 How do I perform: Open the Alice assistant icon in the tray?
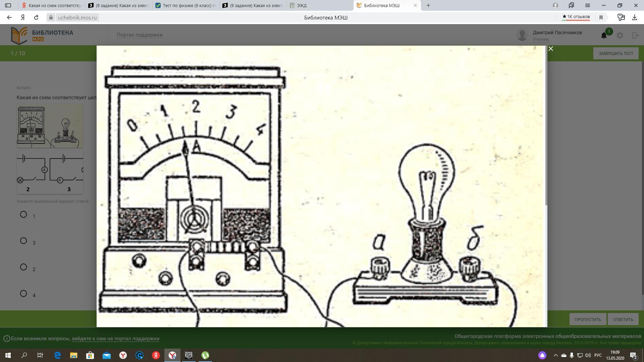tap(542, 355)
